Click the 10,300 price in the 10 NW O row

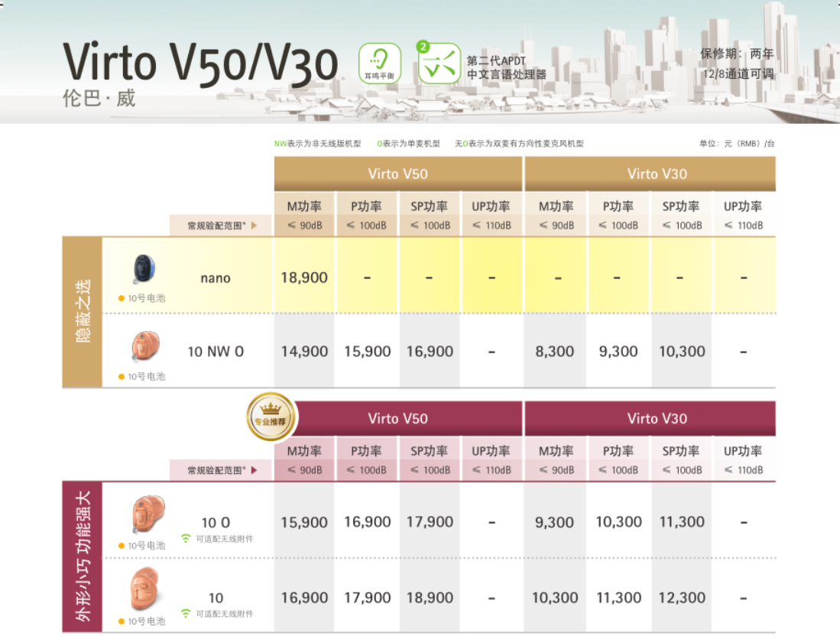(682, 352)
